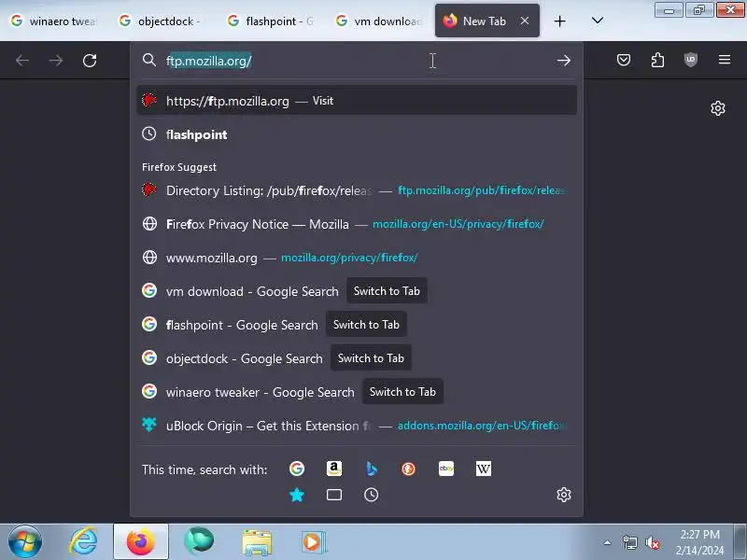Open www.mozilla.org privacy suggestion
The image size is (747, 560).
point(357,258)
